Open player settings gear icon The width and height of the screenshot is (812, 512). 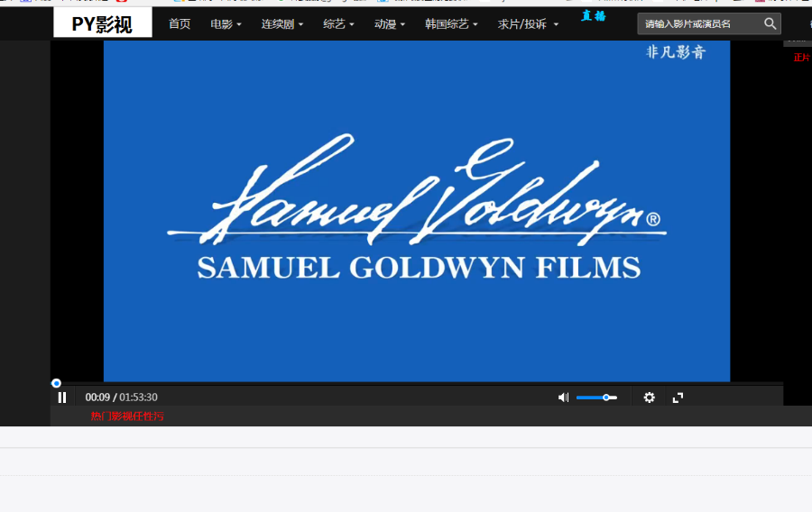[x=649, y=398]
